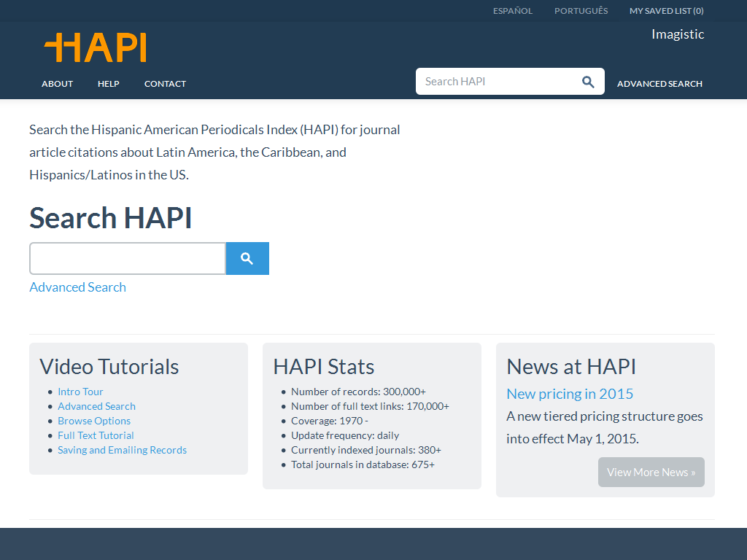
Task: Open the HELP menu item
Action: (108, 83)
